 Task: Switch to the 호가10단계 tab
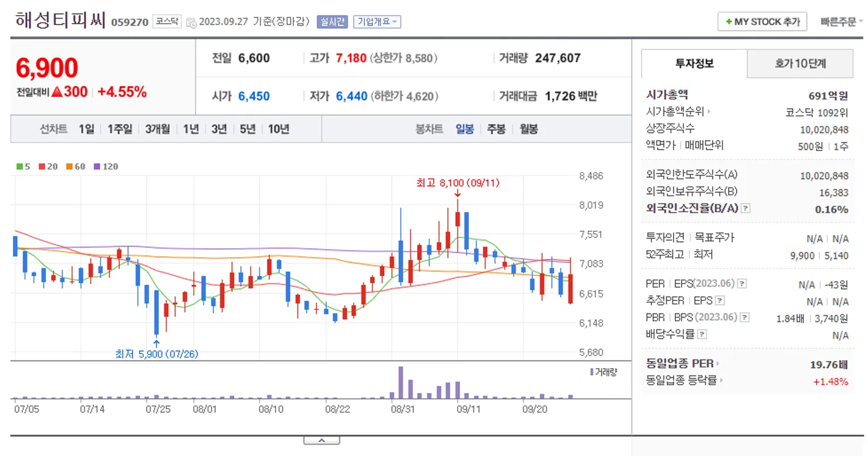800,64
